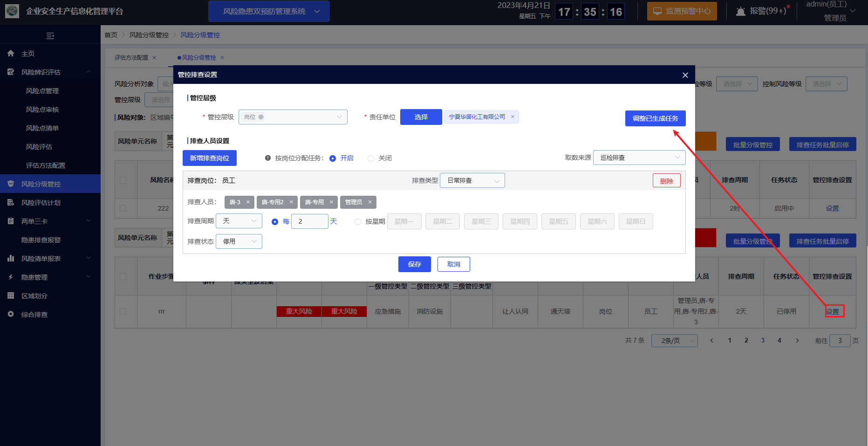
Task: Click the 设置 link in the 已停用 row
Action: 833,312
